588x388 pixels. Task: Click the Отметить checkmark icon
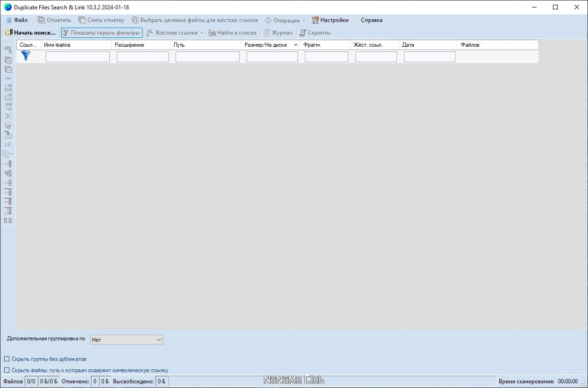pos(41,20)
